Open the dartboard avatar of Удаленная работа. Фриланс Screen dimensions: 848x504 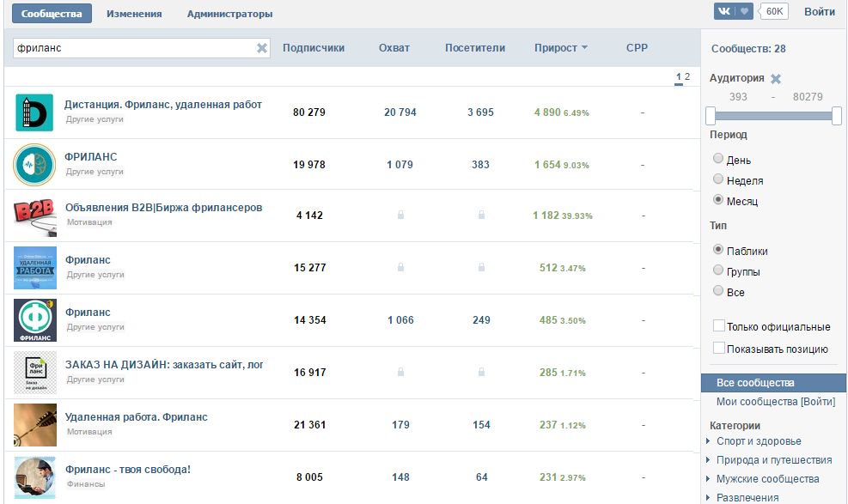point(34,425)
